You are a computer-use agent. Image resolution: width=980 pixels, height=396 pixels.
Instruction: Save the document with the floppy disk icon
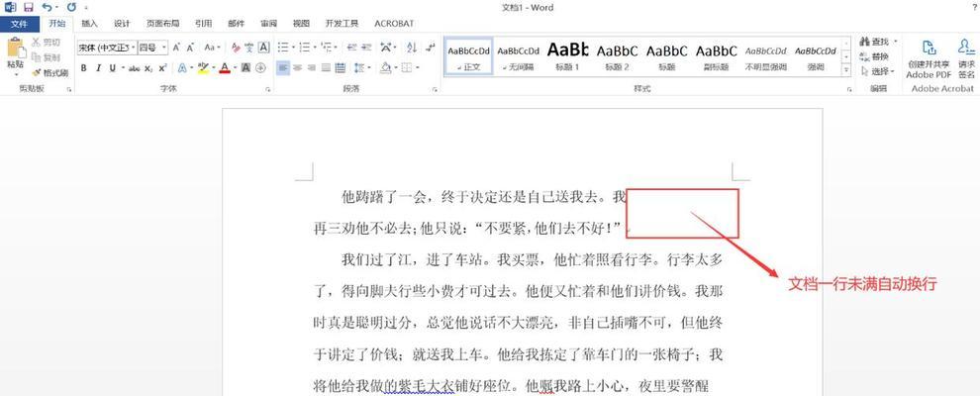click(x=28, y=7)
